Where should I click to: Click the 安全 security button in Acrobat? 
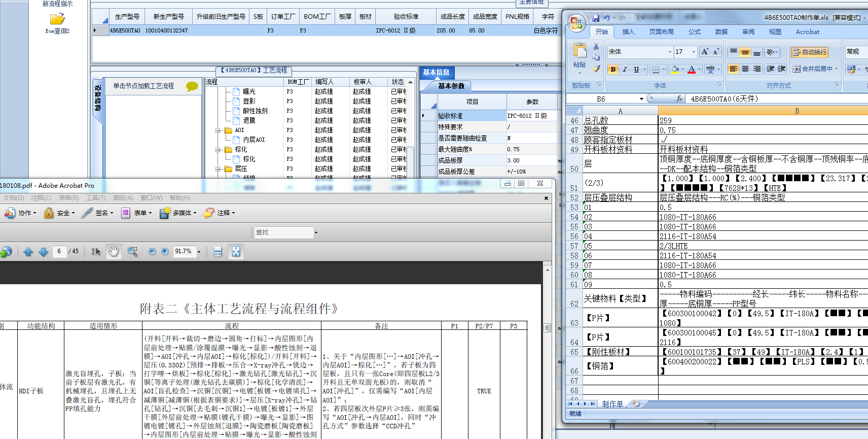(x=59, y=213)
